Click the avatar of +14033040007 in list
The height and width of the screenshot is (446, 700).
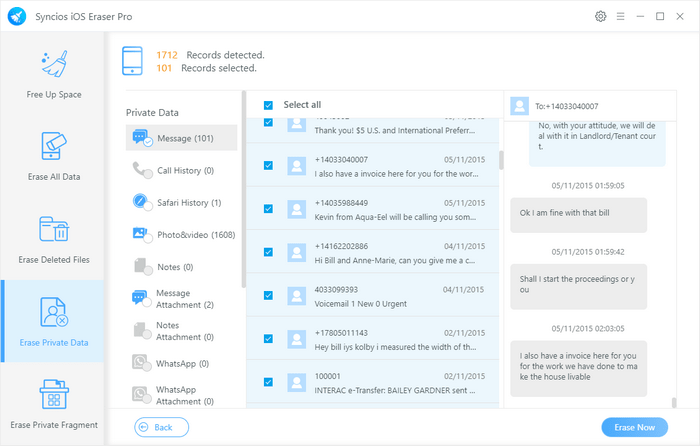point(296,166)
